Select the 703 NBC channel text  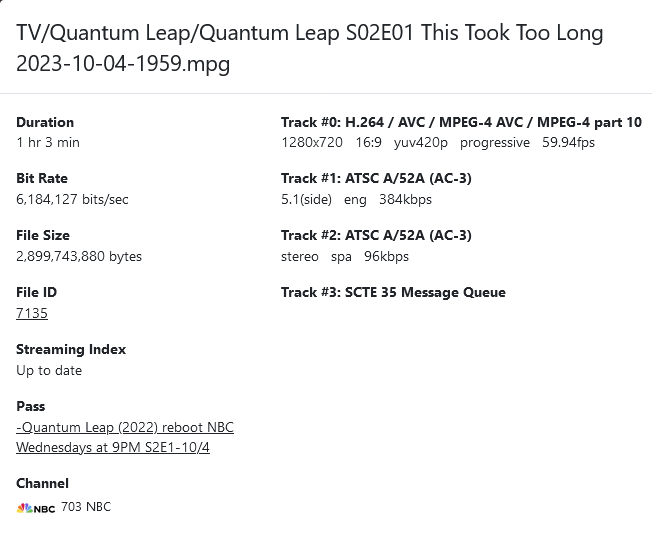click(x=86, y=507)
